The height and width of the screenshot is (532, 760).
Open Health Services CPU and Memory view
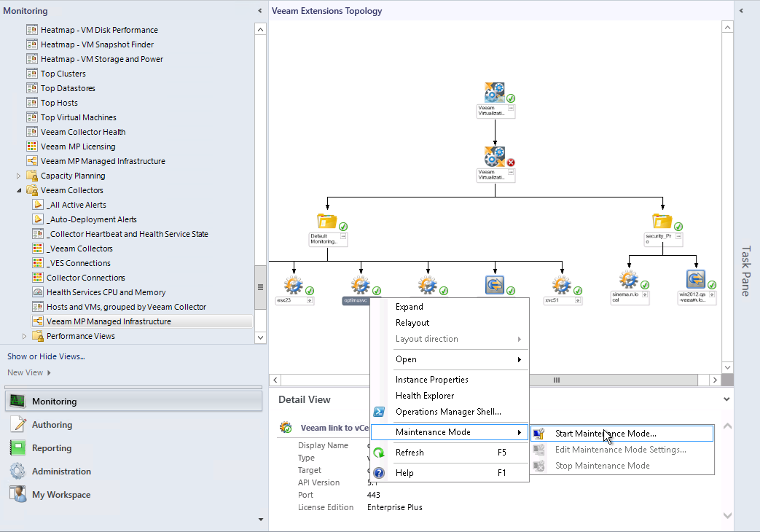(x=106, y=292)
